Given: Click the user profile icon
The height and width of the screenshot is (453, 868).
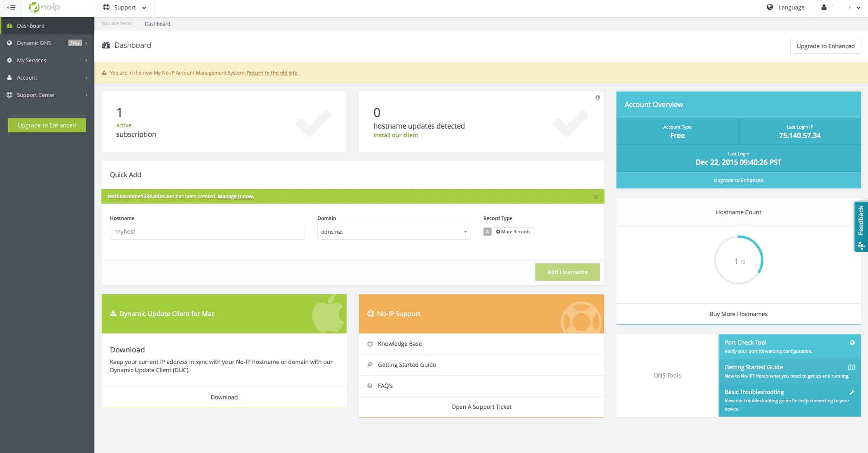Looking at the screenshot, I should 824,7.
